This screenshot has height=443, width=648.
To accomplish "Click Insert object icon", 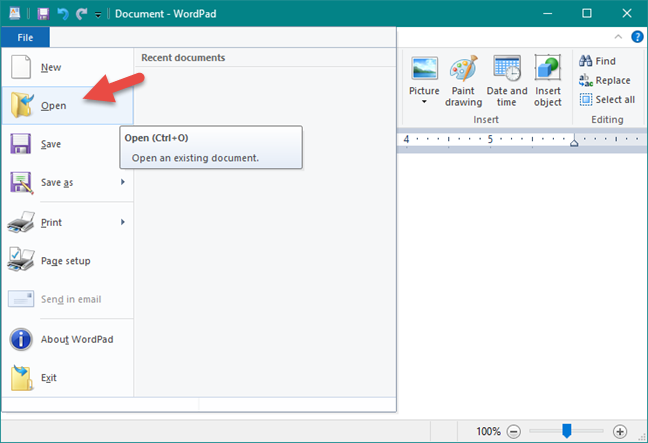I will [x=548, y=67].
